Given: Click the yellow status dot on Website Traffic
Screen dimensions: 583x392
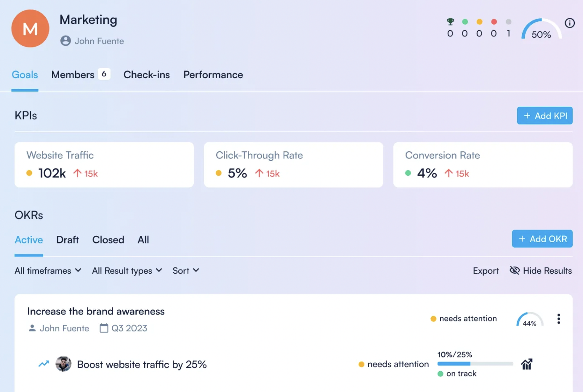Looking at the screenshot, I should pyautogui.click(x=29, y=173).
